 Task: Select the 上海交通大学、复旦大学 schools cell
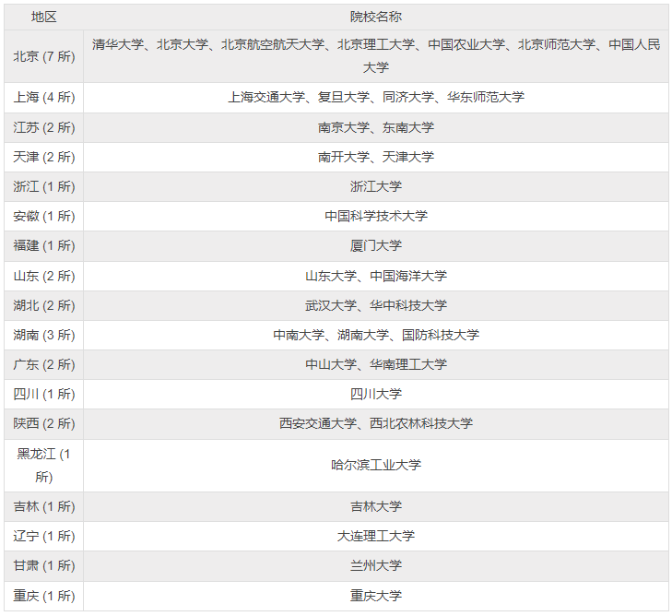(376, 97)
